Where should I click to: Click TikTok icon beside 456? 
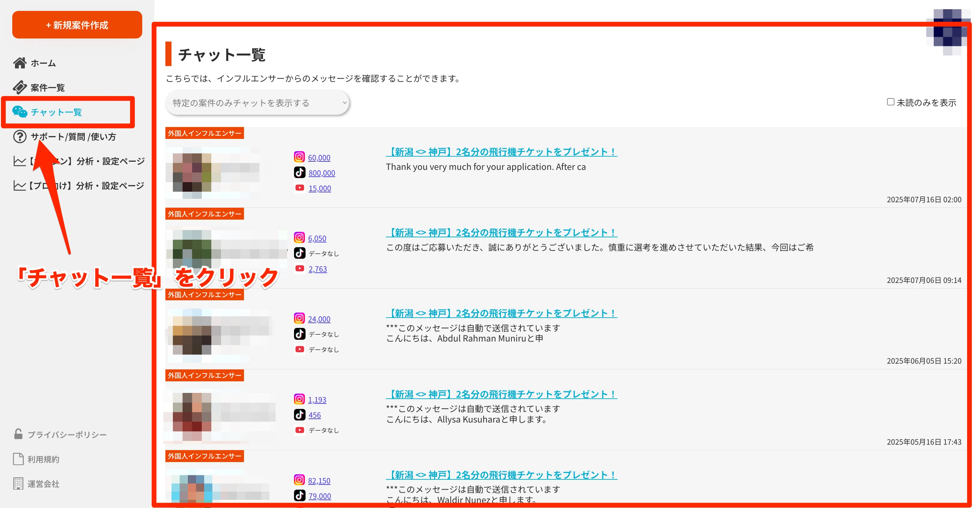(x=299, y=414)
